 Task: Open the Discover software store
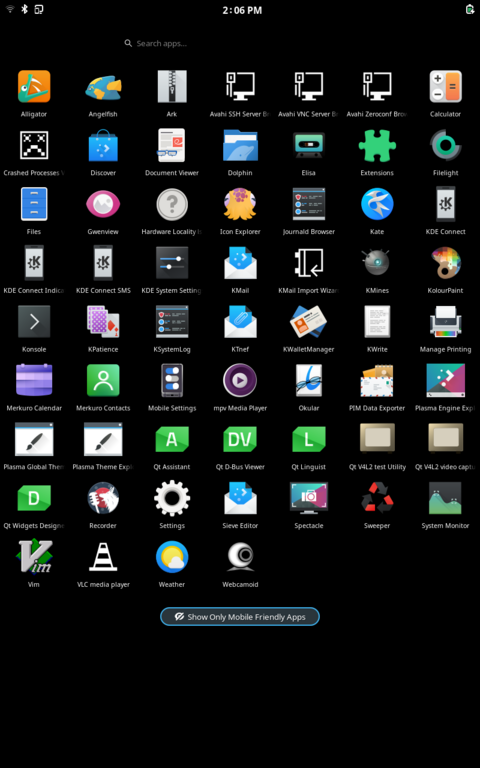tap(103, 145)
